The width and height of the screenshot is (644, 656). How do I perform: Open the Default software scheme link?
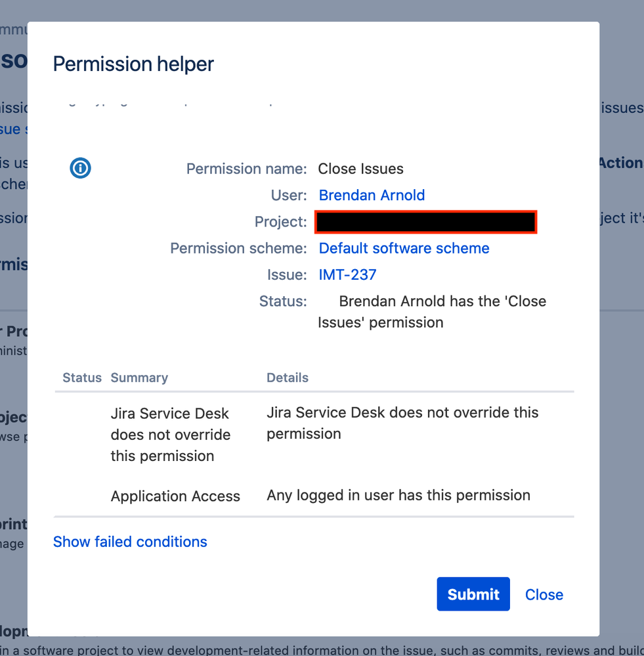click(404, 248)
